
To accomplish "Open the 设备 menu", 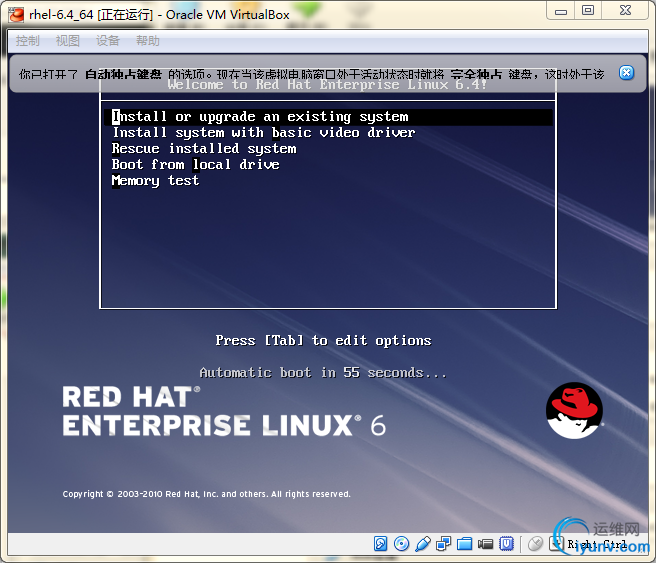I will click(108, 41).
